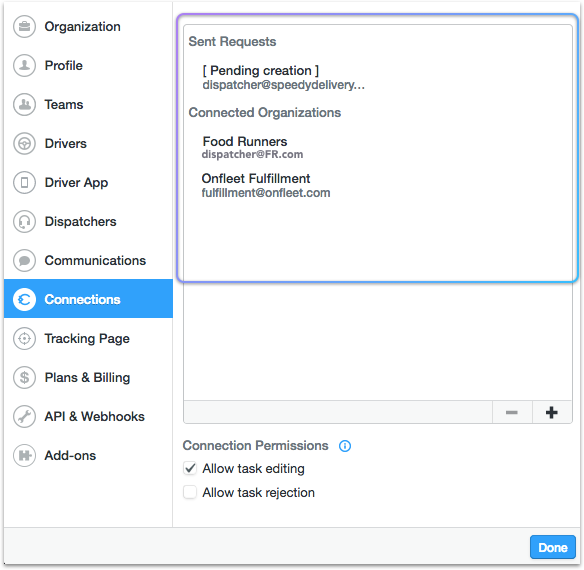
Task: Click the Dispatchers headset icon
Action: 24,222
